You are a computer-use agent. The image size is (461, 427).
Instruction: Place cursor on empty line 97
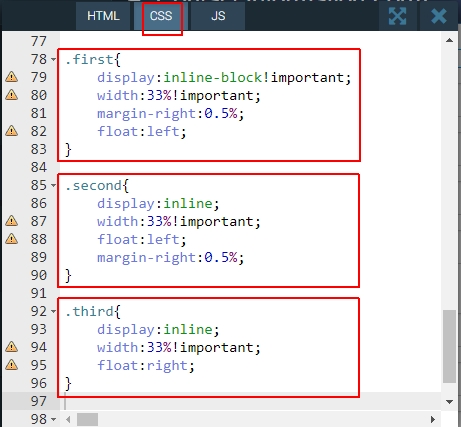tap(250, 401)
